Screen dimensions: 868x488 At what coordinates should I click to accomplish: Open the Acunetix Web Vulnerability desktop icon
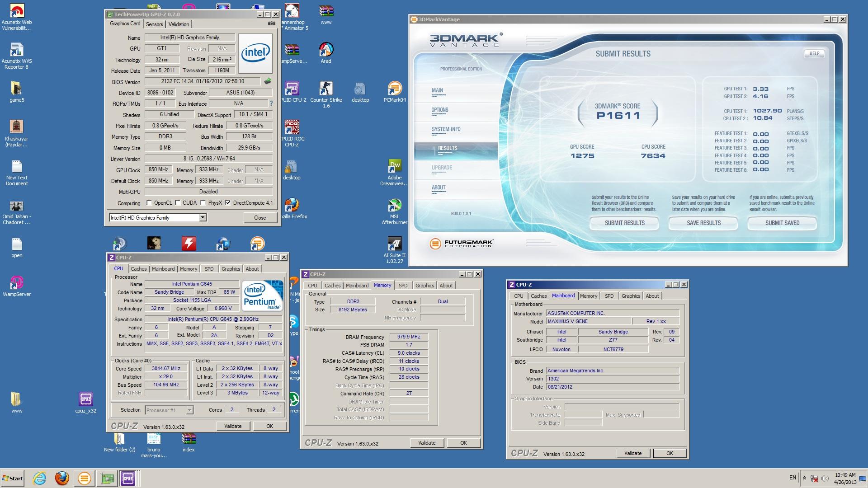coord(17,17)
